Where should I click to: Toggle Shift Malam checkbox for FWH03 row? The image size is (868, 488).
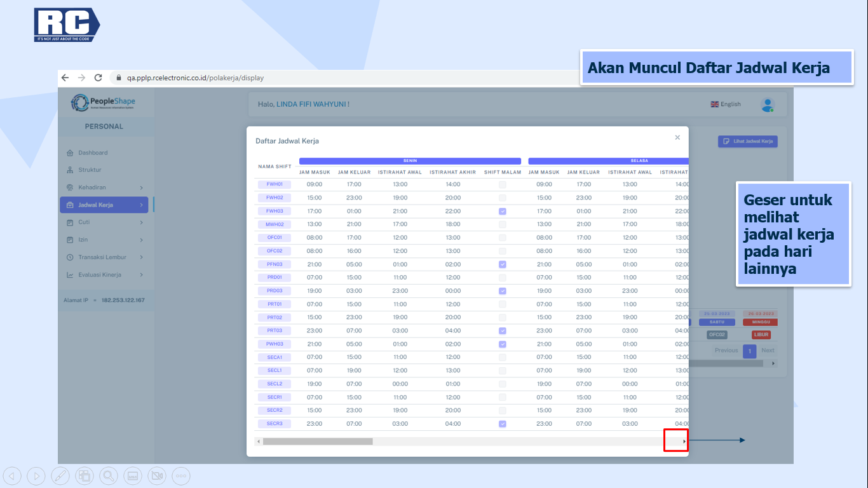point(503,211)
